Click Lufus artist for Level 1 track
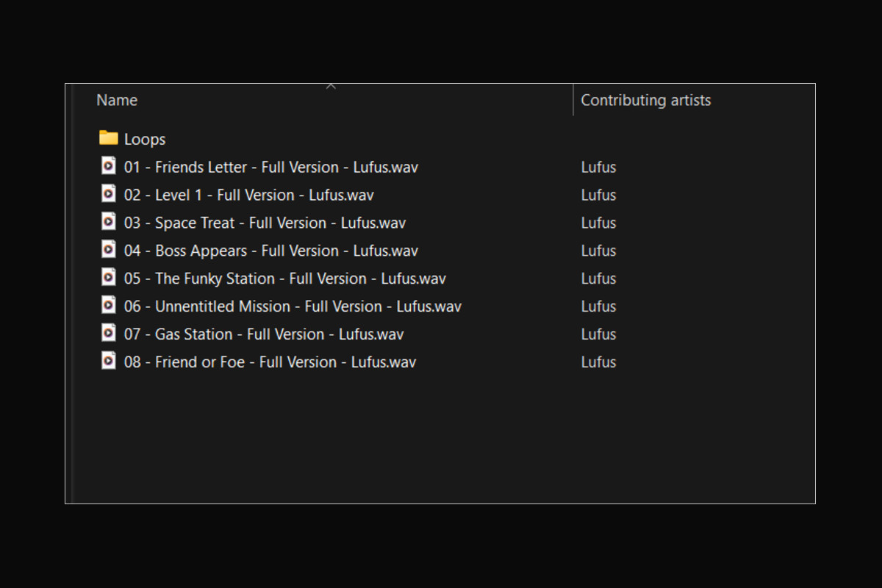 coord(598,195)
